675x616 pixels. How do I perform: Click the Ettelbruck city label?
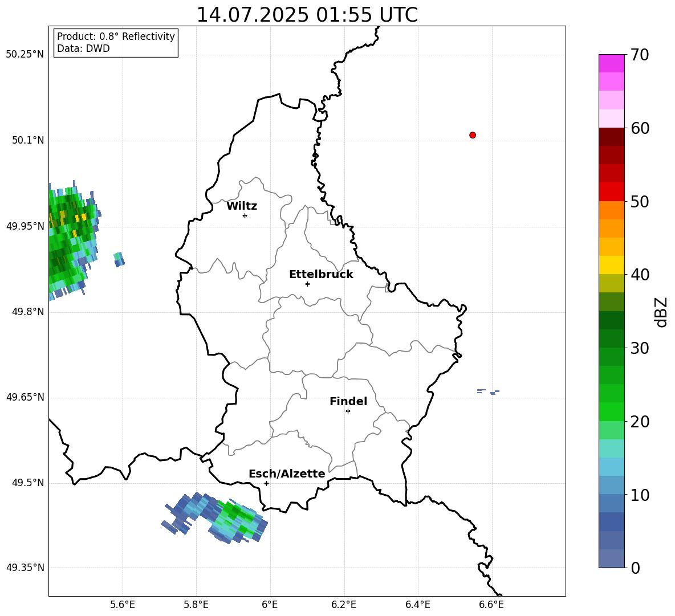[x=321, y=274]
